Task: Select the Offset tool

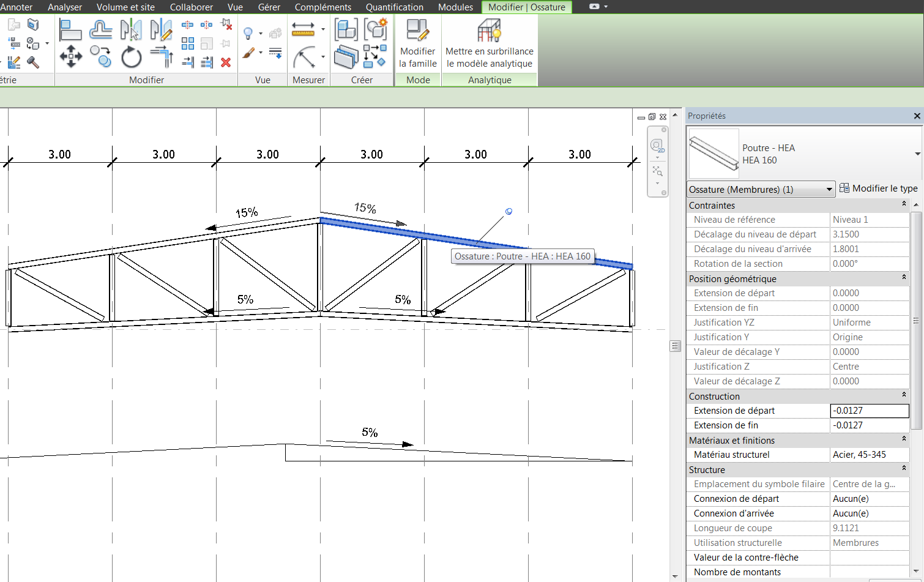Action: click(x=100, y=29)
